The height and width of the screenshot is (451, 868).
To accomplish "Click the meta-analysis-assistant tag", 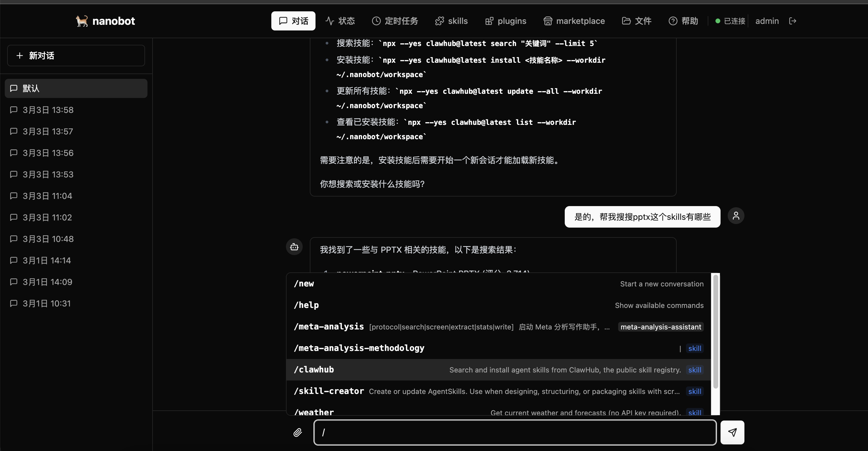I will (661, 327).
